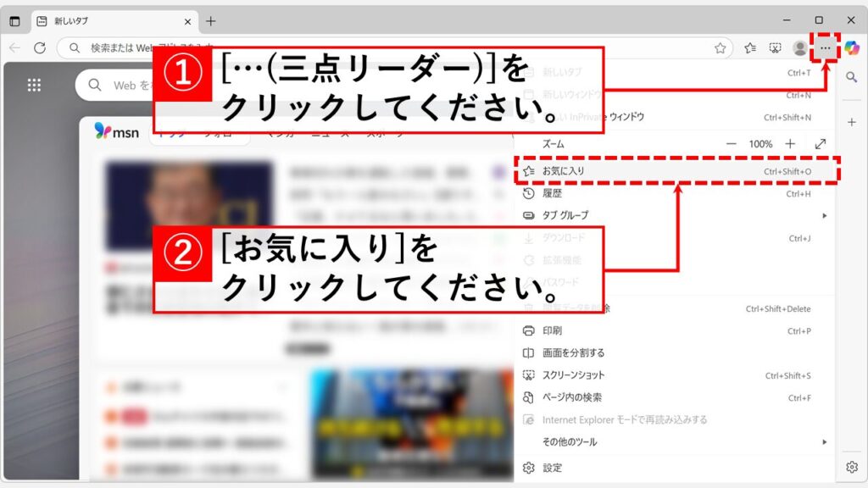Open 履歴 menu item
This screenshot has width=868, height=488.
pyautogui.click(x=674, y=194)
